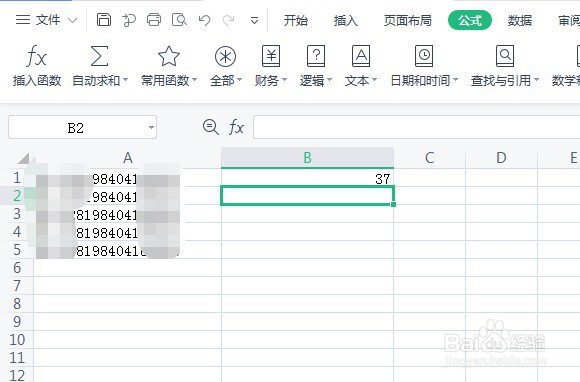Select column D header
580x382 pixels.
pyautogui.click(x=501, y=158)
